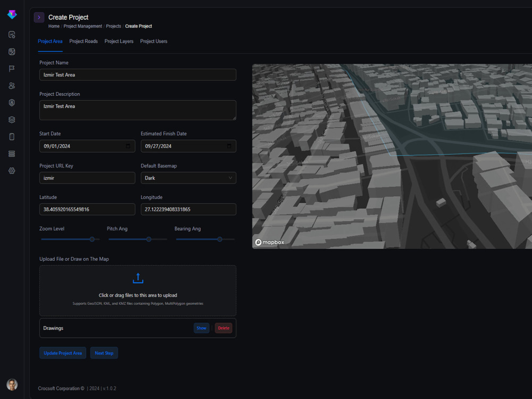
Task: Click the 3D map building view
Action: pos(392,156)
